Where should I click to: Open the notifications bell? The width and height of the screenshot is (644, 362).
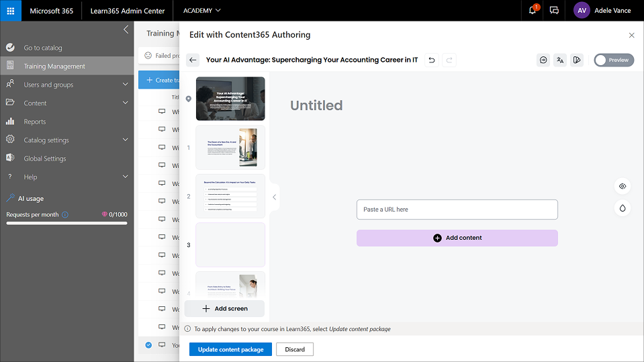pos(532,11)
